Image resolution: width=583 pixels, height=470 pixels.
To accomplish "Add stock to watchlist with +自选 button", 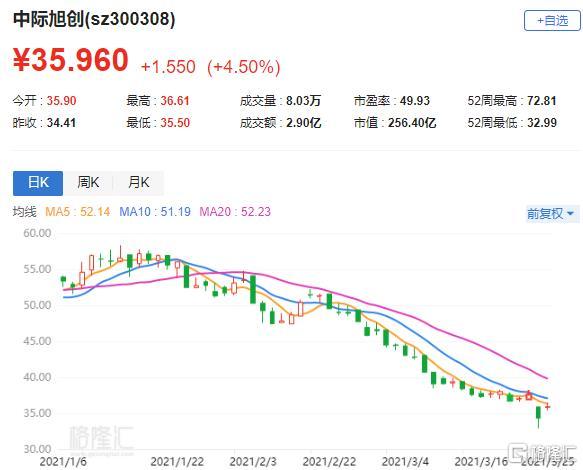I will coord(552,20).
